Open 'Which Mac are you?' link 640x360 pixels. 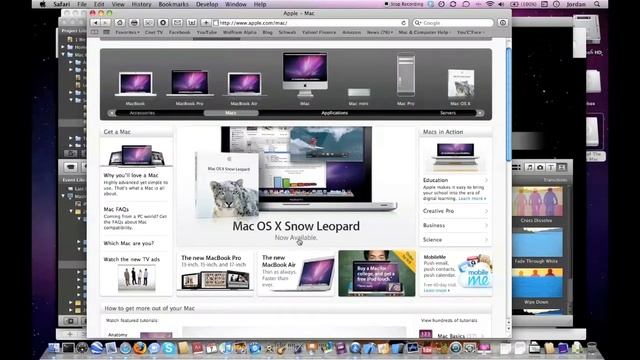coord(129,243)
